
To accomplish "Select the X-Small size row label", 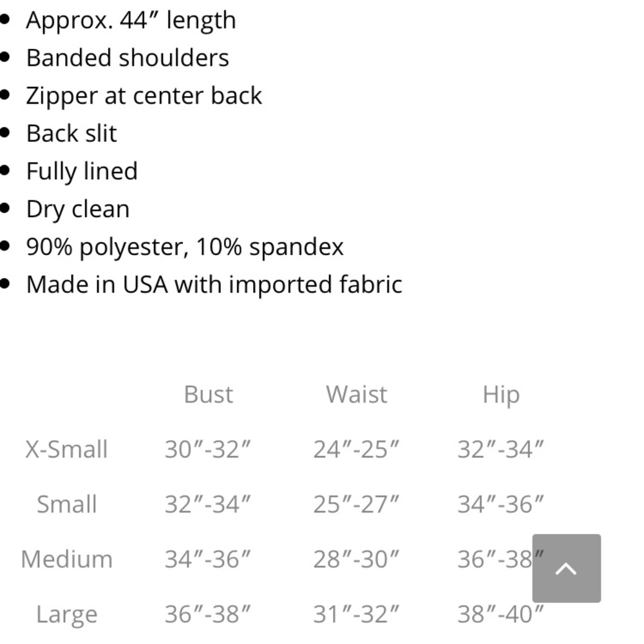I will (x=66, y=449).
